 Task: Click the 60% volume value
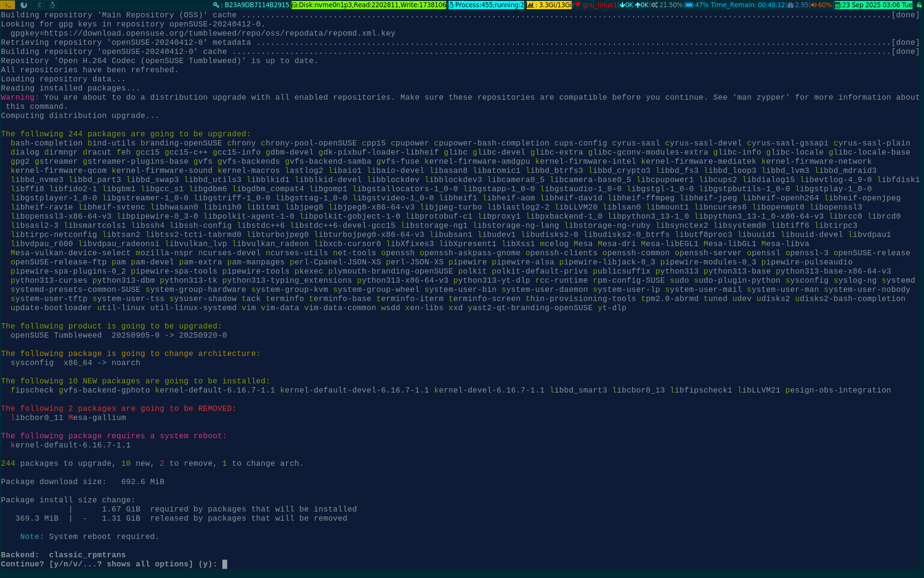point(825,5)
